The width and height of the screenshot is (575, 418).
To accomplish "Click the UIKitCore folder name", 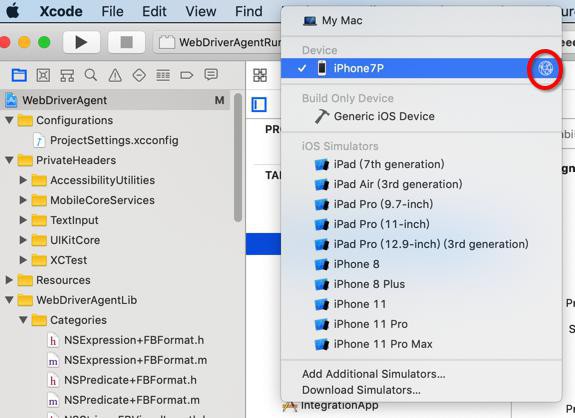I will tap(75, 240).
